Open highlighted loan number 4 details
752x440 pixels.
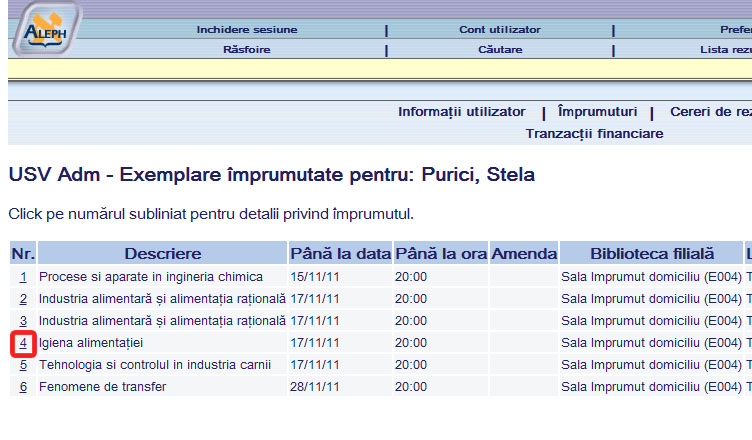(23, 343)
